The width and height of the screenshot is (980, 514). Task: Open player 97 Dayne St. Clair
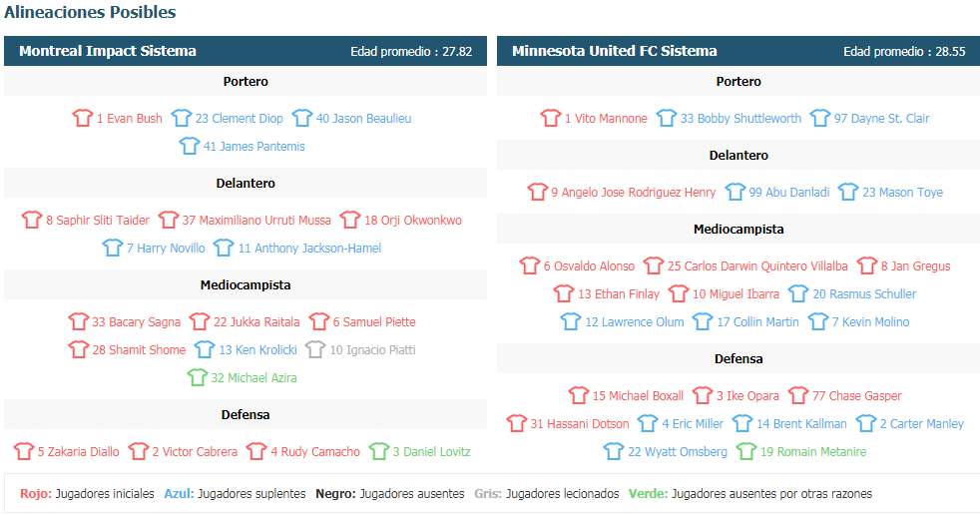(882, 118)
